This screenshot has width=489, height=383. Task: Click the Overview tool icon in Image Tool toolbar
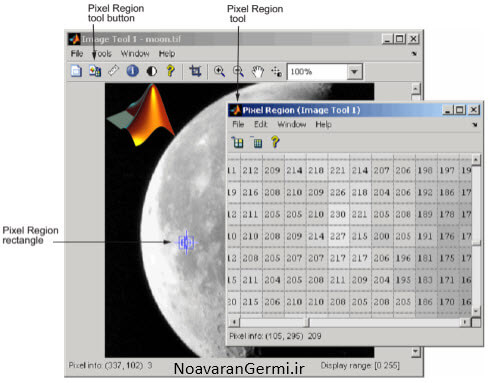coord(76,71)
